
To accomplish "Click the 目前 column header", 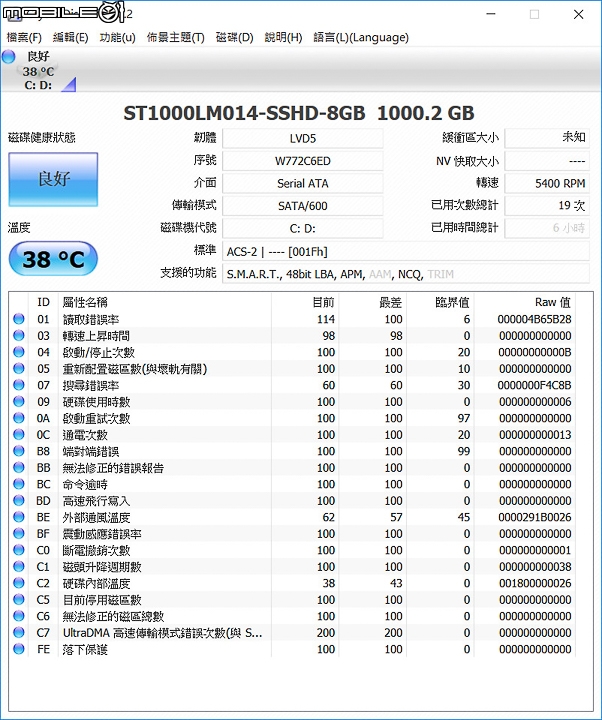I will tap(323, 302).
